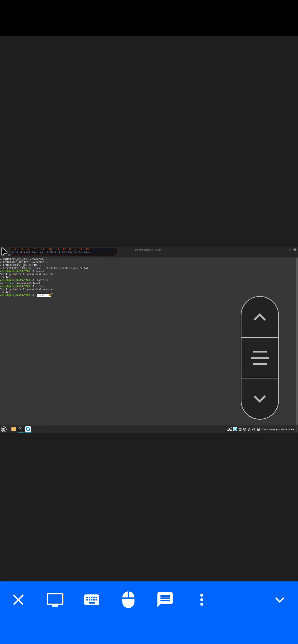Tap the scroll-up chevron on the scroll widget
This screenshot has height=644, width=298.
(260, 317)
